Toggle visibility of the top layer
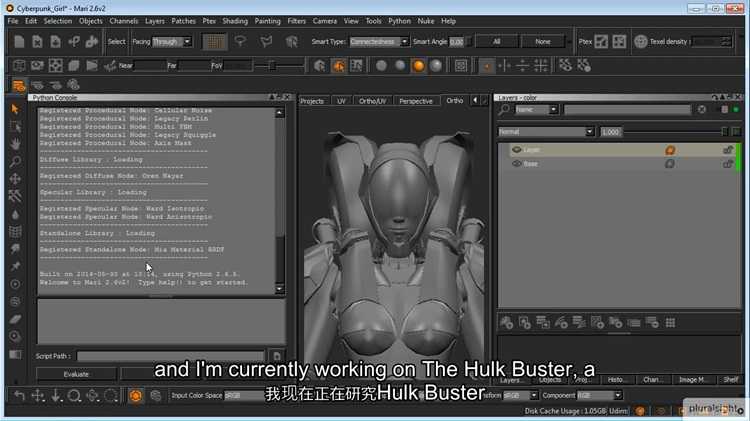 [517, 150]
